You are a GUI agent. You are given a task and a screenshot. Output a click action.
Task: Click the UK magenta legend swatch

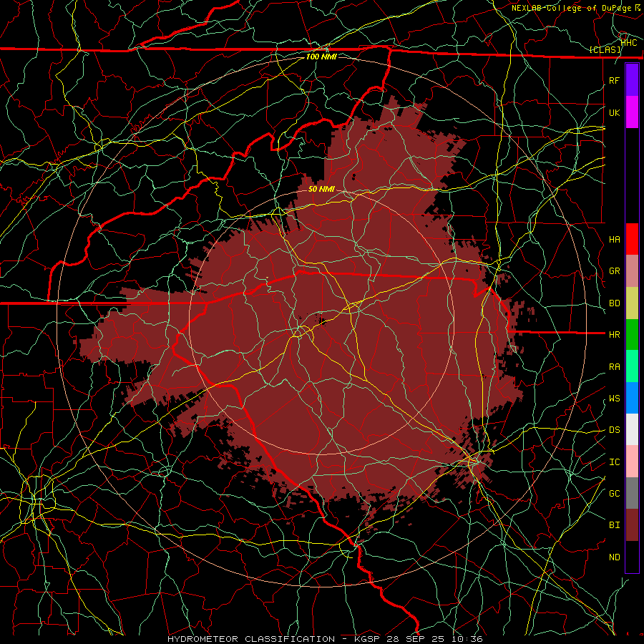coord(632,112)
